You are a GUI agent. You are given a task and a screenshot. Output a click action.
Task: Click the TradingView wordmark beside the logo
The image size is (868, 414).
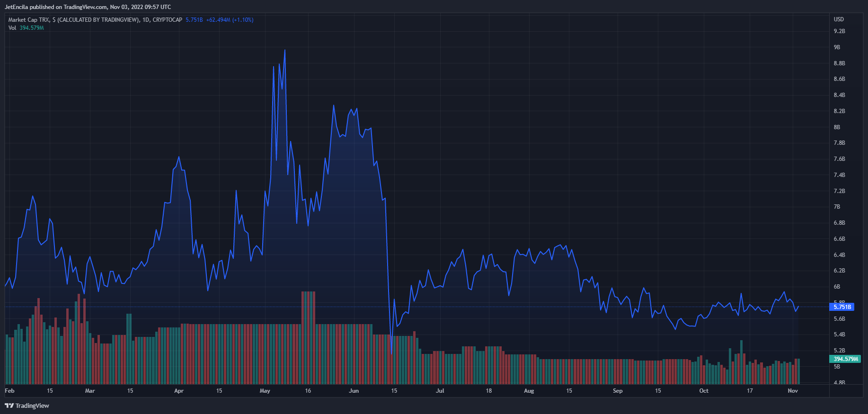coord(32,405)
